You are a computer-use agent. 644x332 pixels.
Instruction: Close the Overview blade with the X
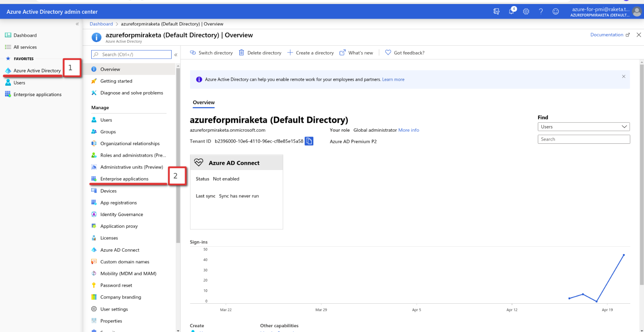pyautogui.click(x=639, y=35)
